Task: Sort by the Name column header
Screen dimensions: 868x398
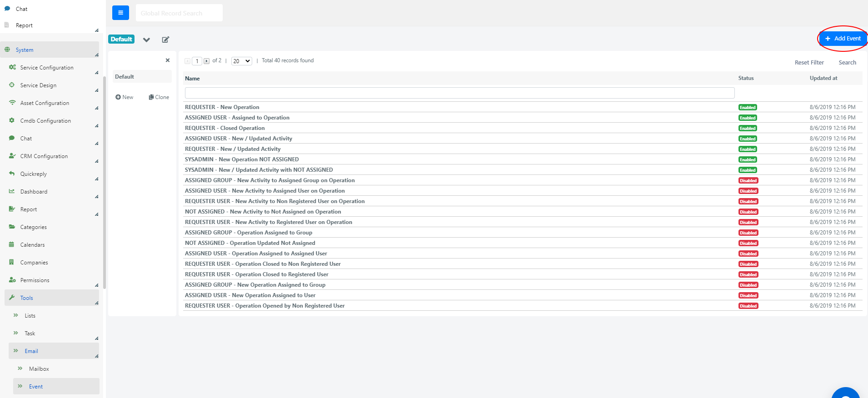Action: pos(192,79)
